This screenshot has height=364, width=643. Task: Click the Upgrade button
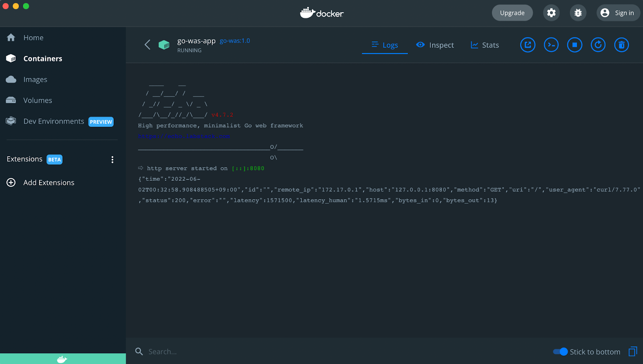point(512,13)
